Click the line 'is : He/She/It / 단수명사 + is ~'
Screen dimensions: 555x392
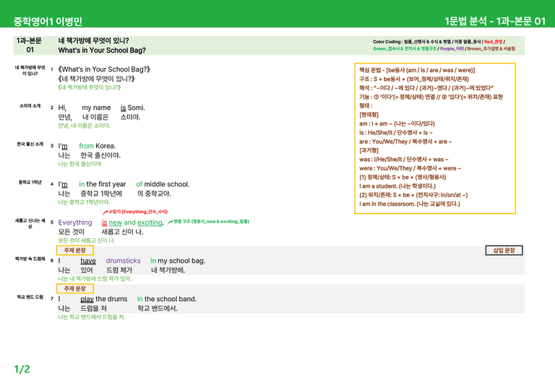point(396,133)
